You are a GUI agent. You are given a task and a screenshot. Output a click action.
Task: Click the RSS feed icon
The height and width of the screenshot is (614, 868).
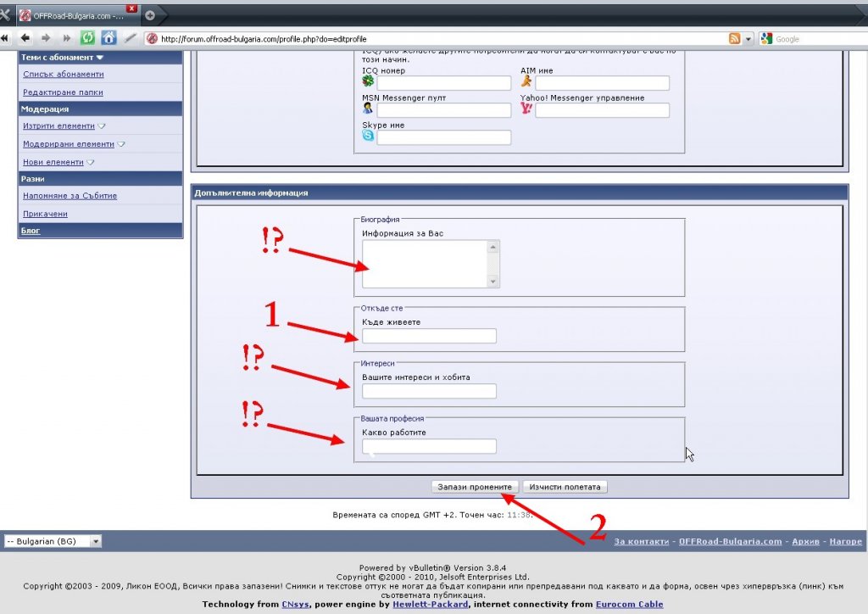pos(735,38)
